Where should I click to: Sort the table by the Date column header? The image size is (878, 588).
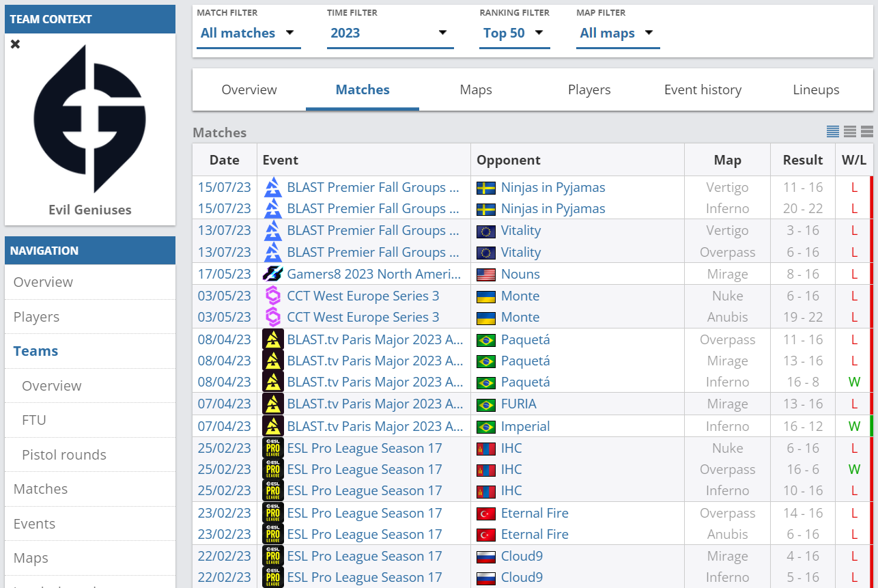click(225, 160)
